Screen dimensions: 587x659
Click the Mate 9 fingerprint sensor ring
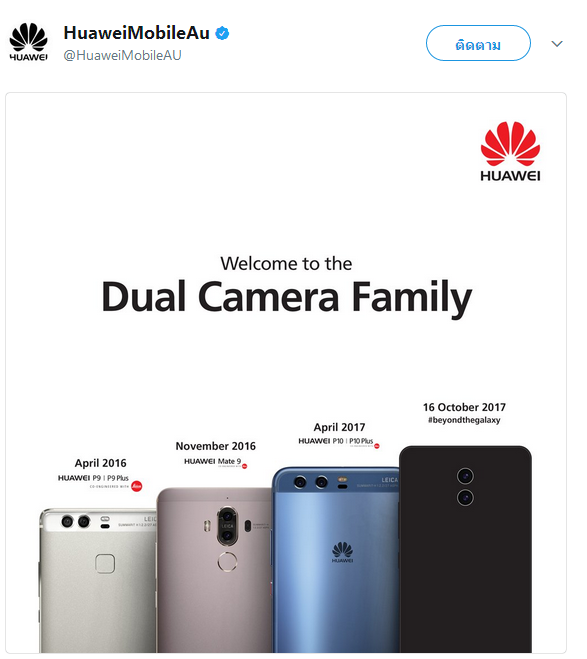[x=227, y=561]
